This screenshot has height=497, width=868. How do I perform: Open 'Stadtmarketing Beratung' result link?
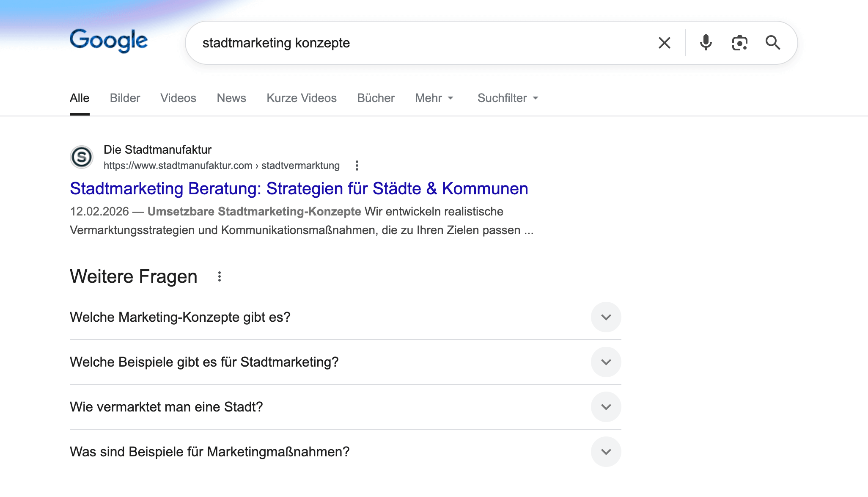pyautogui.click(x=299, y=189)
